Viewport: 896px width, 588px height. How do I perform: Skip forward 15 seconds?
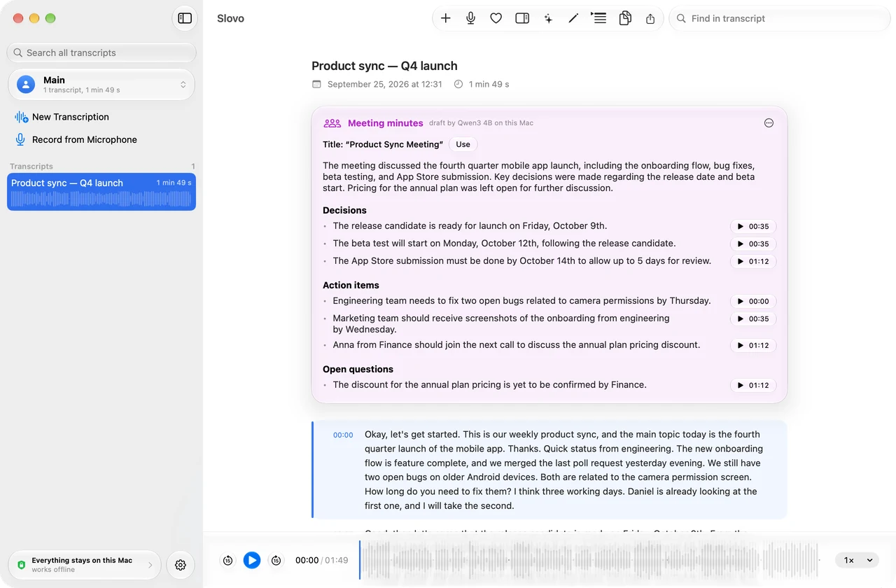coord(276,560)
